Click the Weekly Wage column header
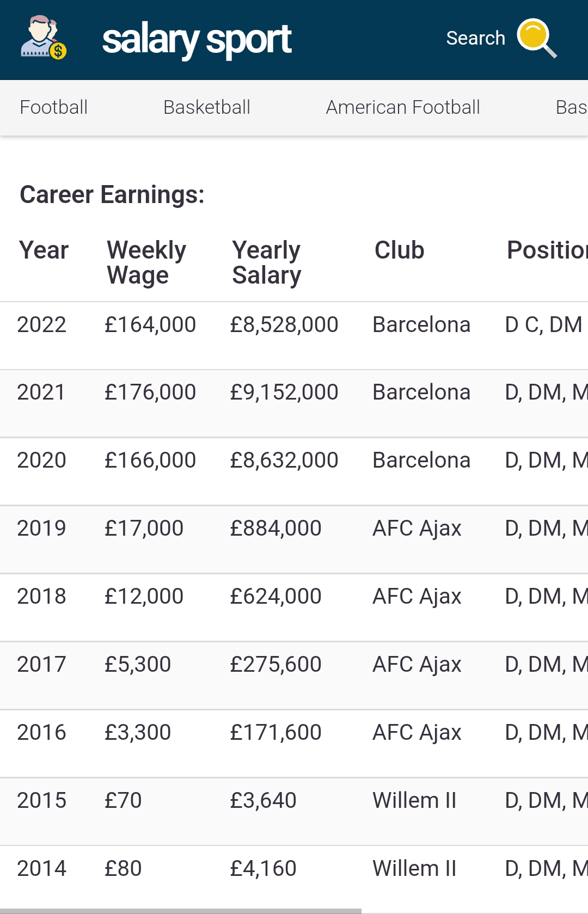The height and width of the screenshot is (914, 588). [x=146, y=262]
